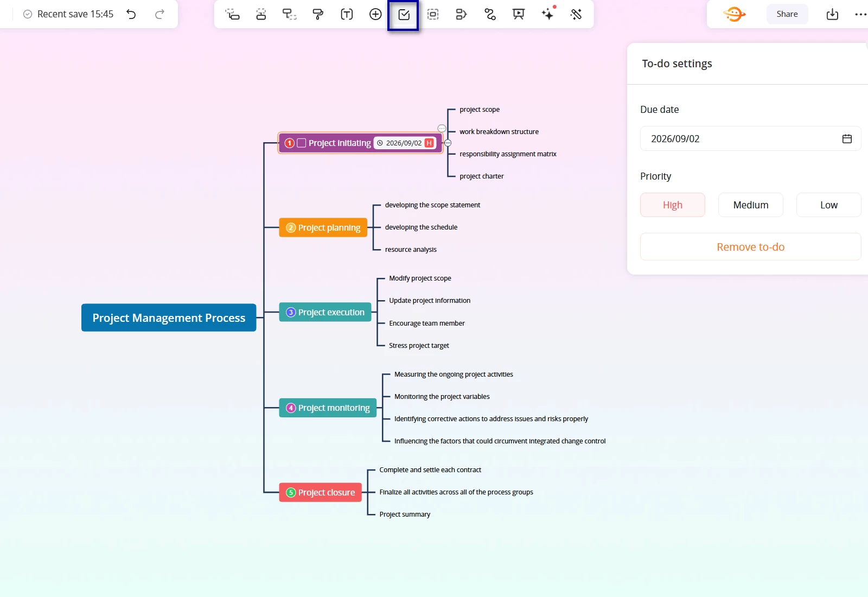Set priority to Low
The width and height of the screenshot is (868, 597).
click(828, 205)
